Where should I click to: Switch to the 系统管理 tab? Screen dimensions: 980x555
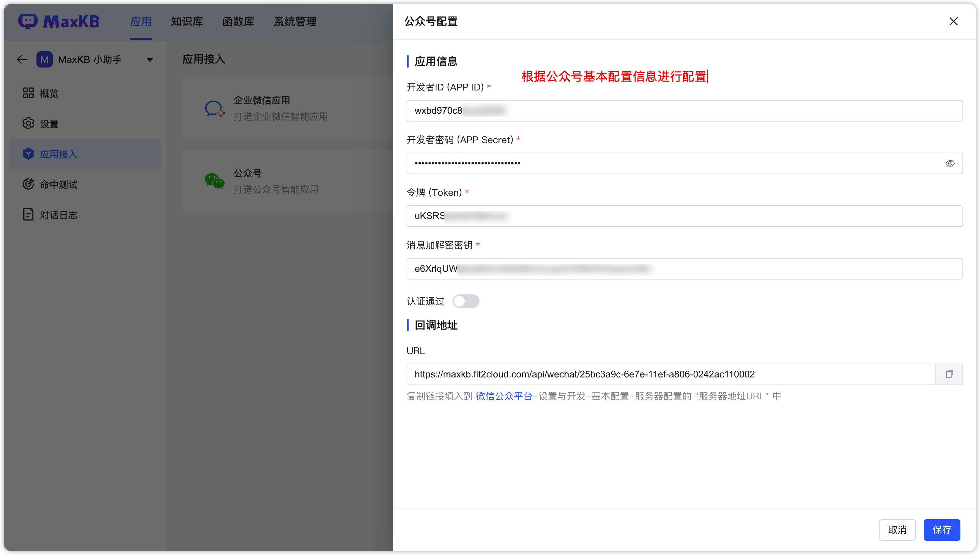[295, 22]
